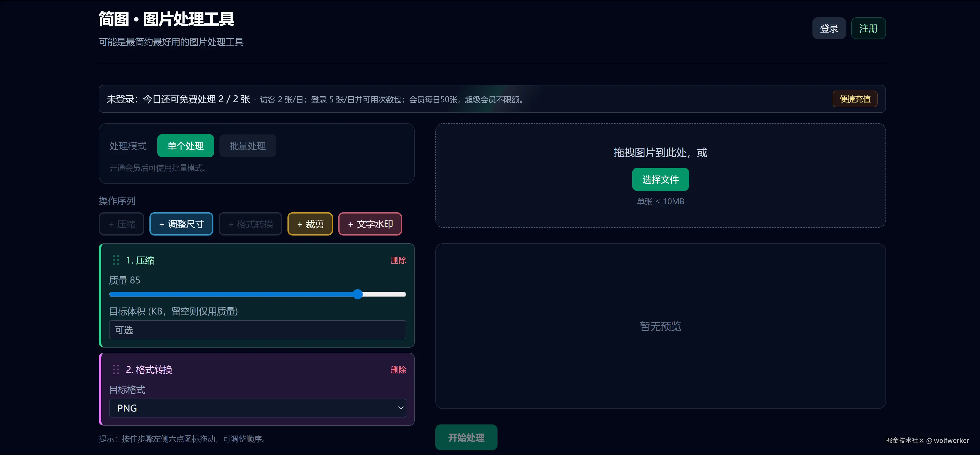
Task: Click the drag handle icon on the 压缩 step
Action: 116,260
